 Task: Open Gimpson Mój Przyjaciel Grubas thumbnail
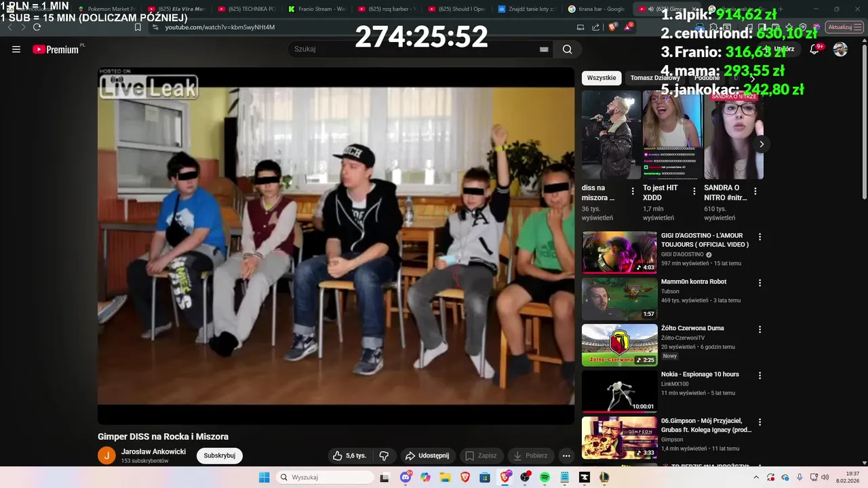coord(619,437)
